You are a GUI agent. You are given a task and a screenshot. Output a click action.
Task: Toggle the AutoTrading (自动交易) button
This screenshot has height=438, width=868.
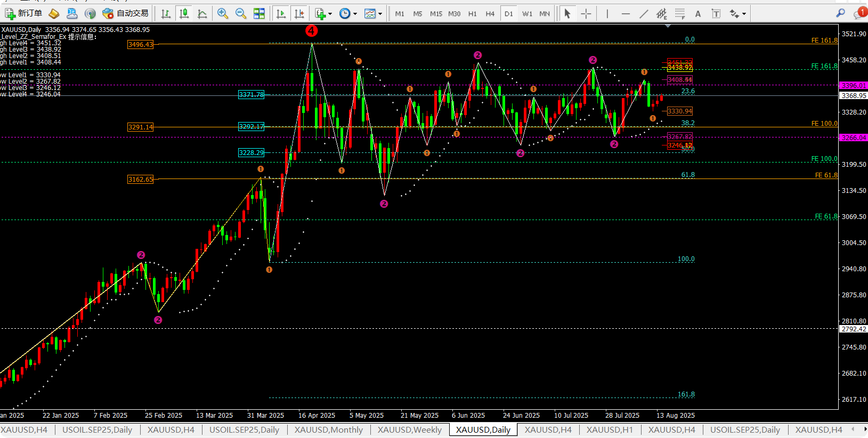[126, 13]
